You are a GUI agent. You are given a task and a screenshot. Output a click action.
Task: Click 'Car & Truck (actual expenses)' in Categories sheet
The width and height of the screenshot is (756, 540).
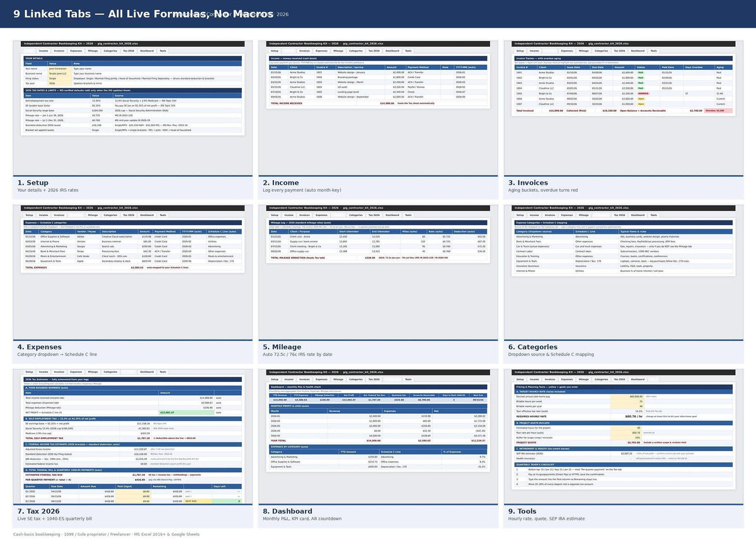click(x=533, y=246)
